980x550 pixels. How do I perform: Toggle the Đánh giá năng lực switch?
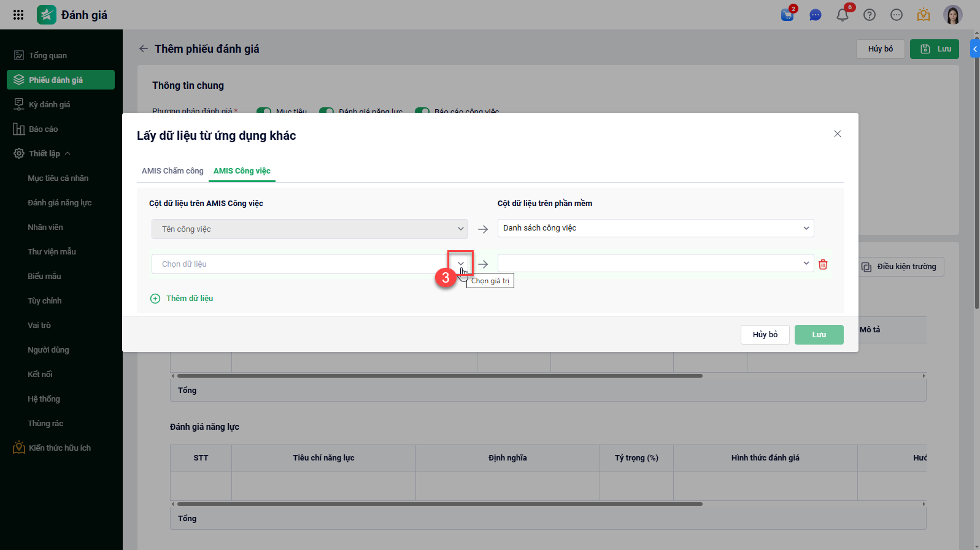(x=326, y=112)
